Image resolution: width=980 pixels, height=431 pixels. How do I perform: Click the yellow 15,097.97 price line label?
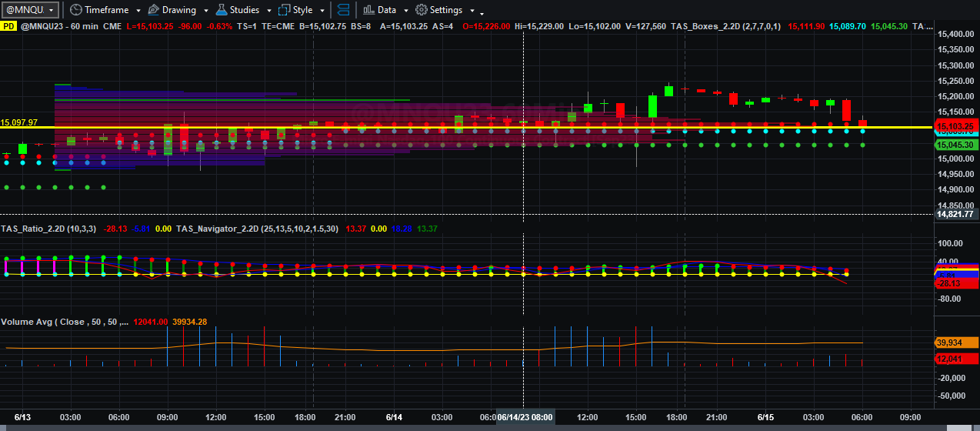pos(19,122)
